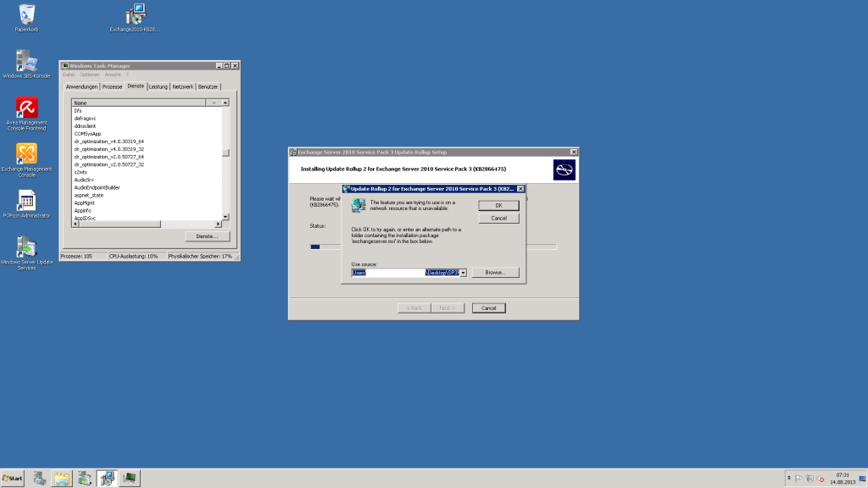Click the Action Center flag tray icon
The width and height of the screenshot is (868, 488).
point(798,479)
